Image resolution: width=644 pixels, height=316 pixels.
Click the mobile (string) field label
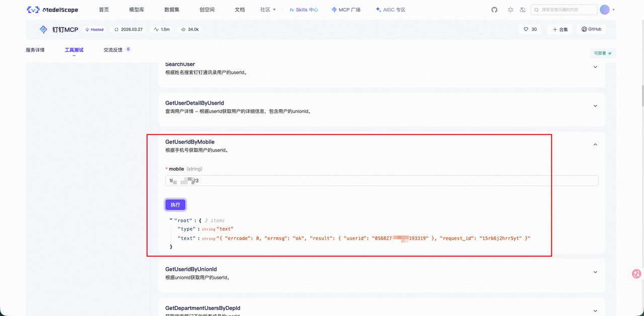pyautogui.click(x=184, y=169)
